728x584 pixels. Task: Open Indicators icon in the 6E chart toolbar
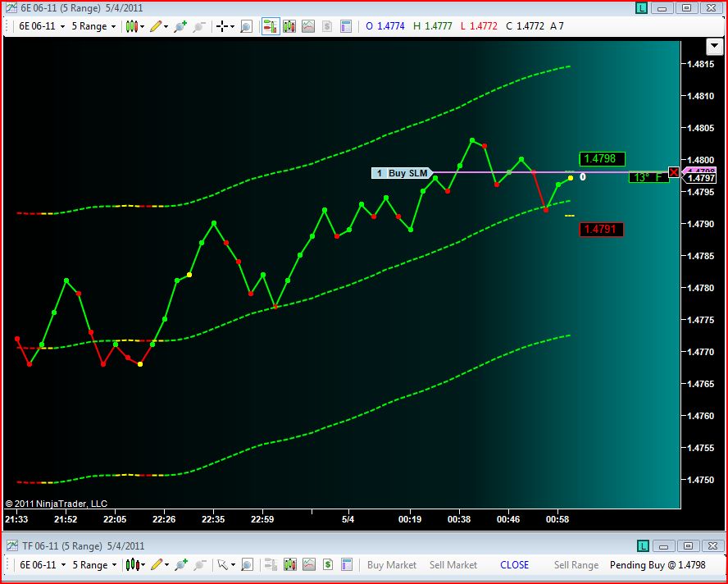pyautogui.click(x=308, y=26)
